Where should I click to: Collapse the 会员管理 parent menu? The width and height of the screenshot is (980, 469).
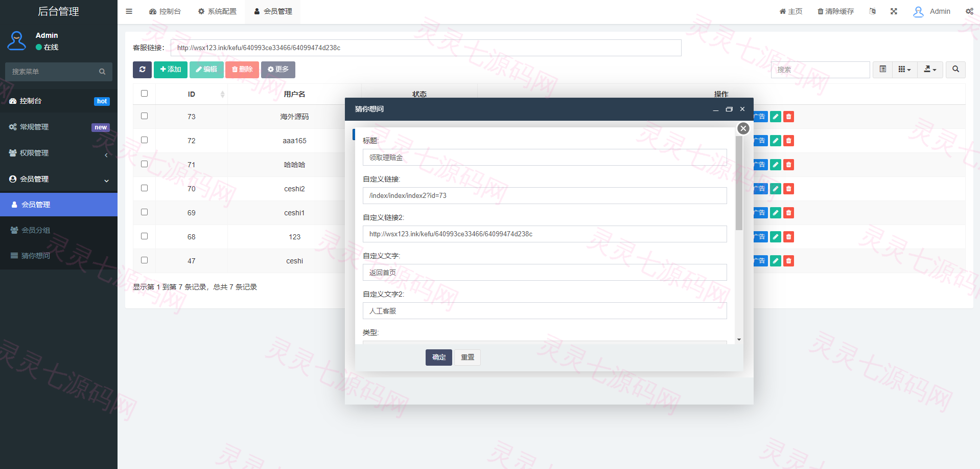coord(59,179)
